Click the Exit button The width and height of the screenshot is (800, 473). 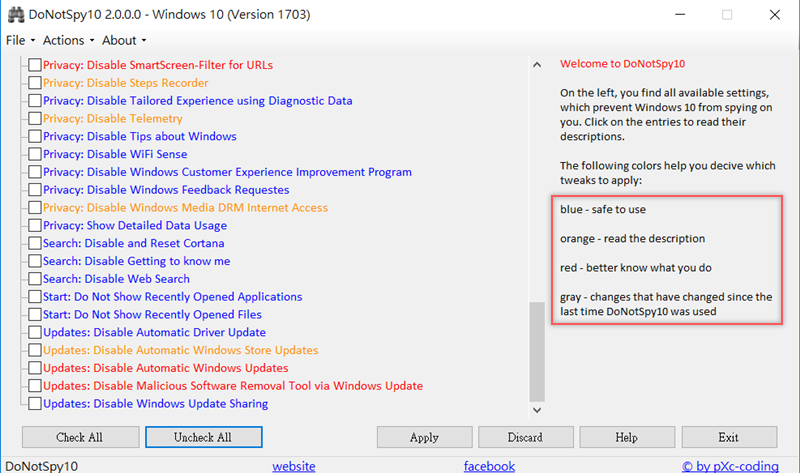click(x=729, y=437)
